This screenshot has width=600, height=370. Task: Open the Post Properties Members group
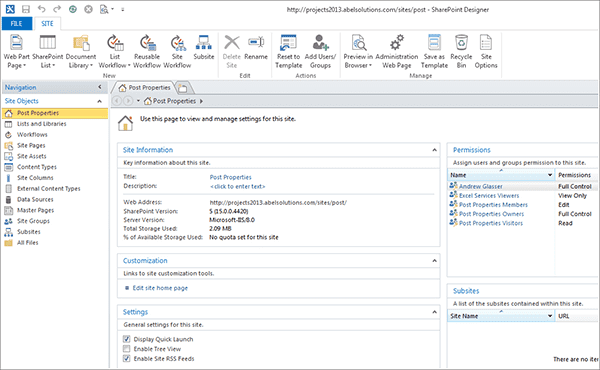493,205
